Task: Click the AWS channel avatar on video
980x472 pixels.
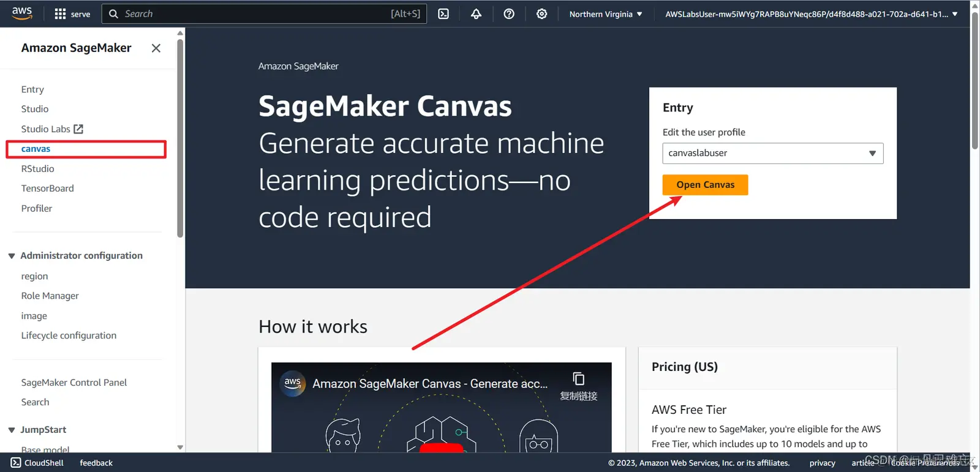Action: click(x=293, y=384)
